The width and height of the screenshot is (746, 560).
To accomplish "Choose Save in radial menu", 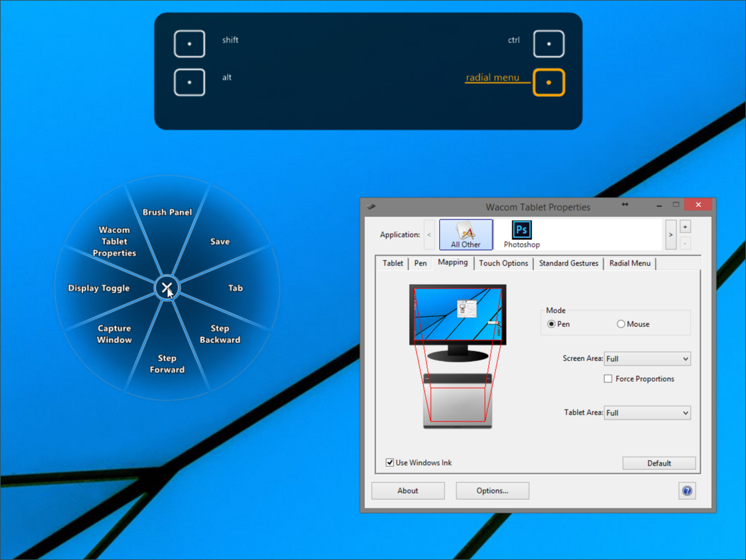I will (x=220, y=241).
